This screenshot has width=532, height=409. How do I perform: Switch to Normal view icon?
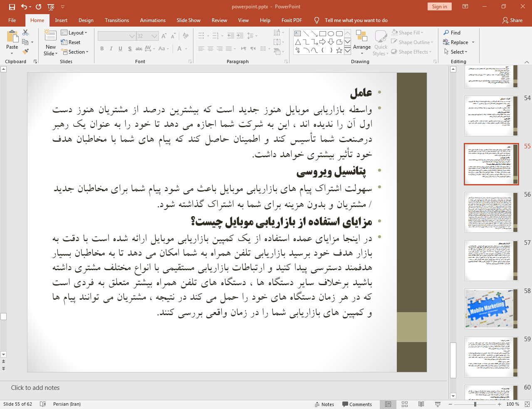388,404
